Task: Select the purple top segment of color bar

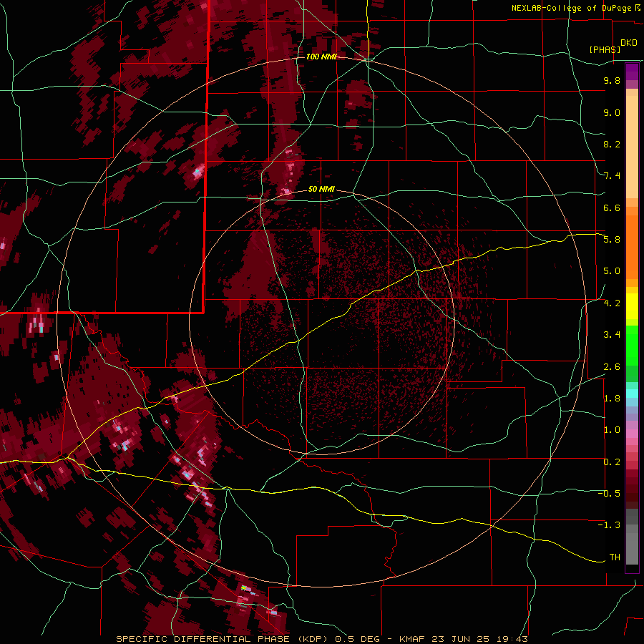Action: click(632, 72)
